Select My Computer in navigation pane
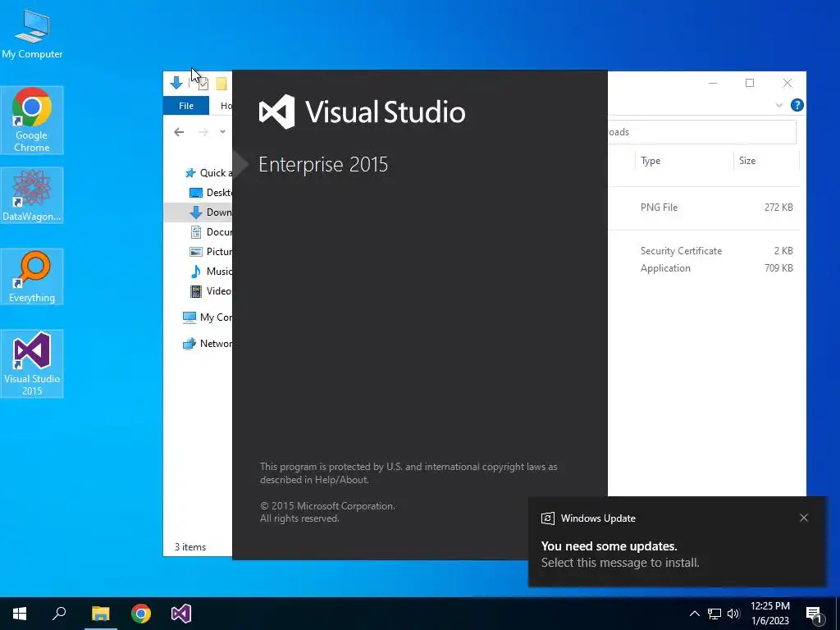 tap(208, 317)
